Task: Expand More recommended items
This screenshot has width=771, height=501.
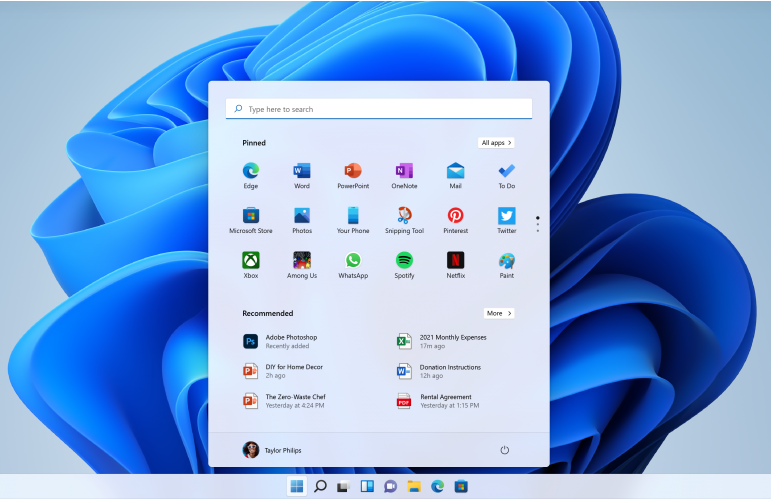Action: click(x=499, y=313)
